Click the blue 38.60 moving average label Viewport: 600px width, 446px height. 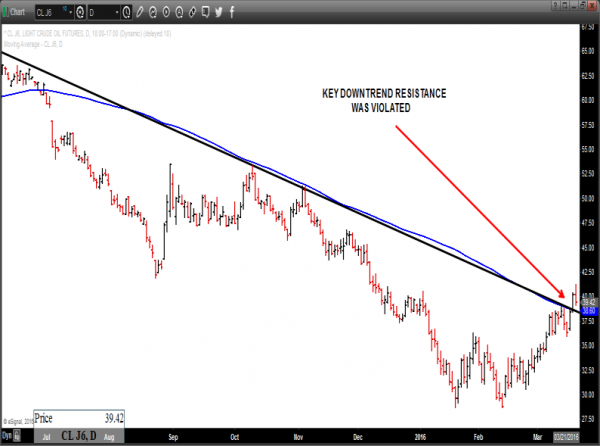pos(588,311)
